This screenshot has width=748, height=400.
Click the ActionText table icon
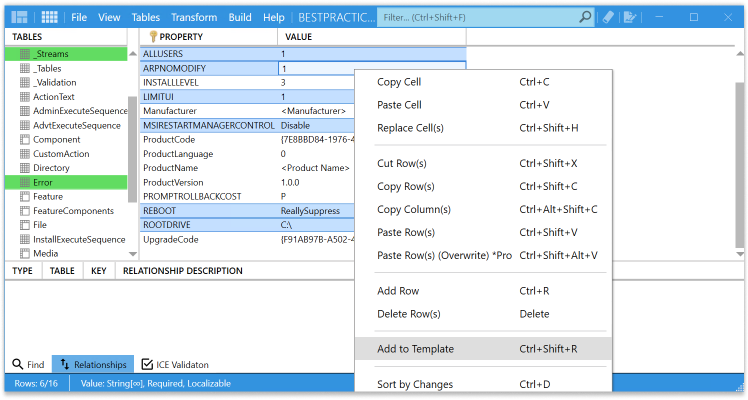[25, 97]
